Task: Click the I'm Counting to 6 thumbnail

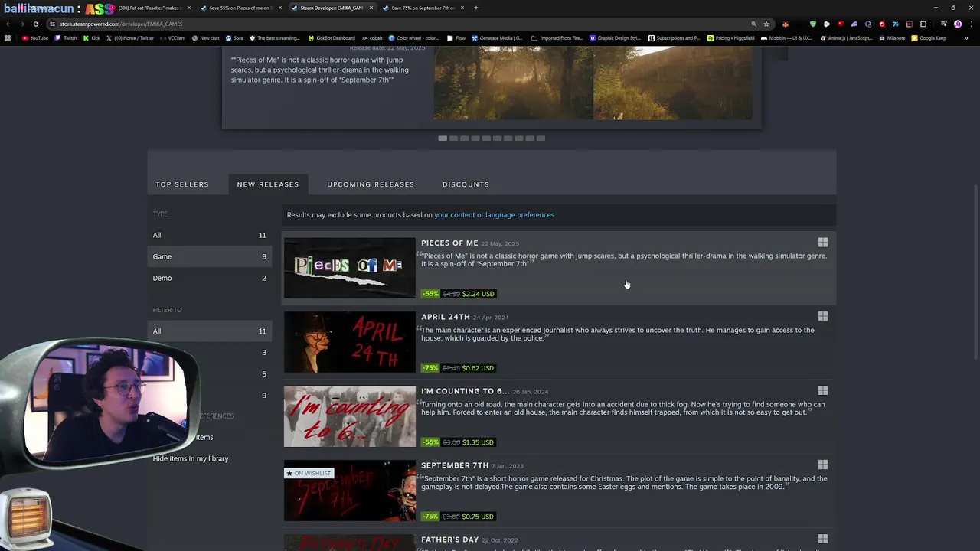Action: pos(350,416)
